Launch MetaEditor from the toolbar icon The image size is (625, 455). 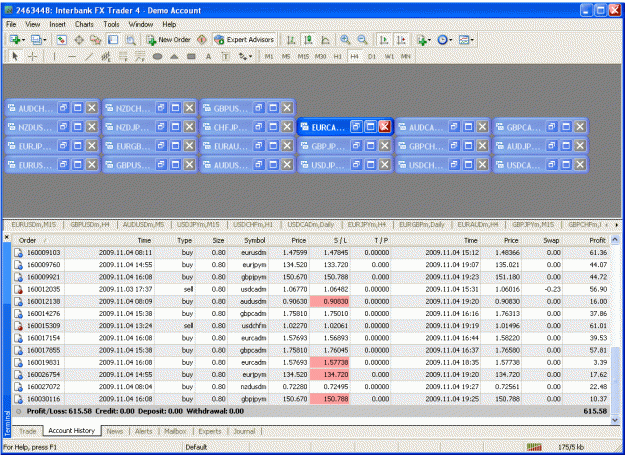click(202, 40)
